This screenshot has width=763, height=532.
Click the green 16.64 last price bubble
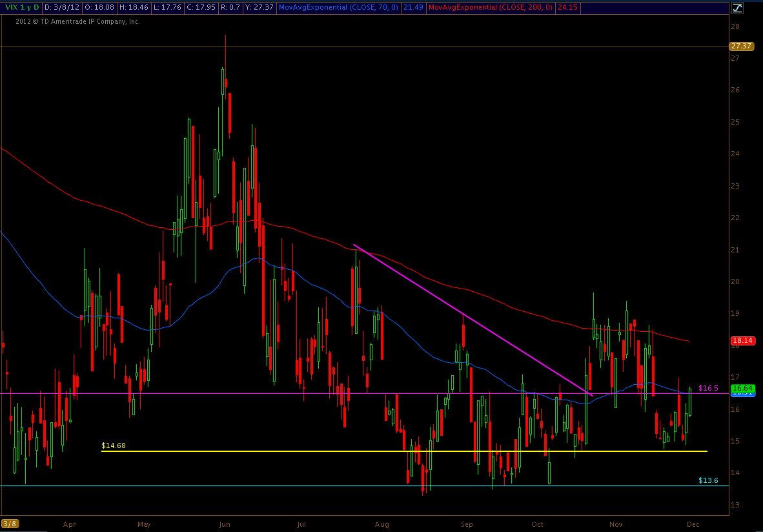click(740, 388)
